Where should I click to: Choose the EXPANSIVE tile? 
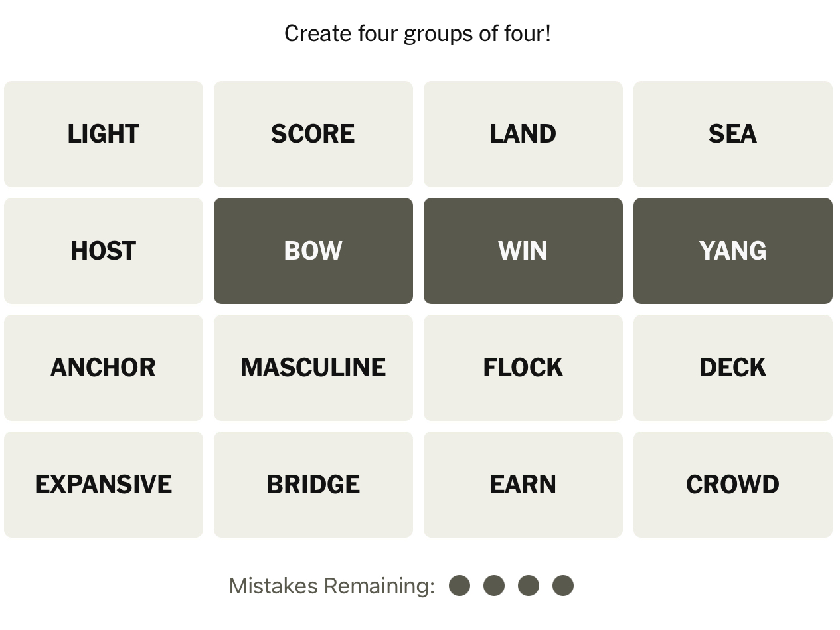[104, 485]
